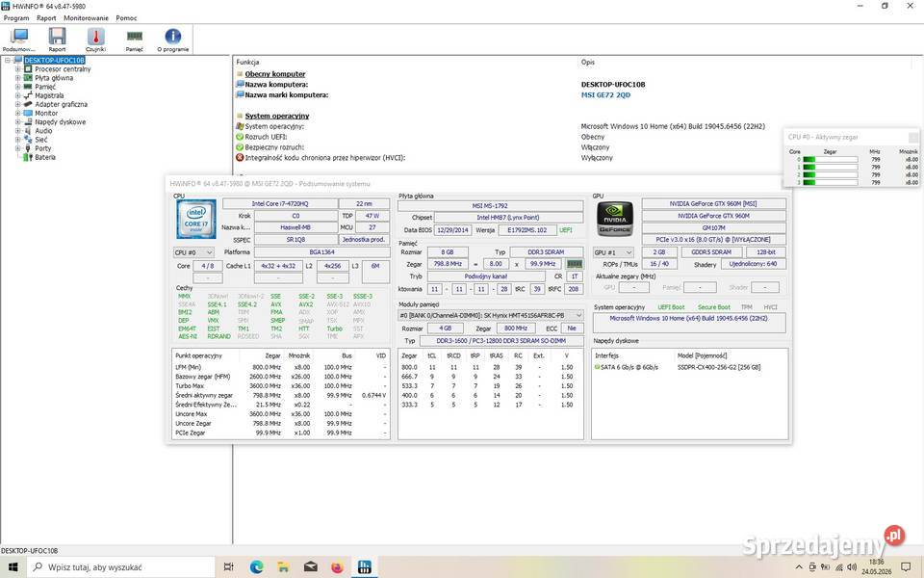Open the Program menu
The height and width of the screenshot is (578, 924).
tap(16, 18)
